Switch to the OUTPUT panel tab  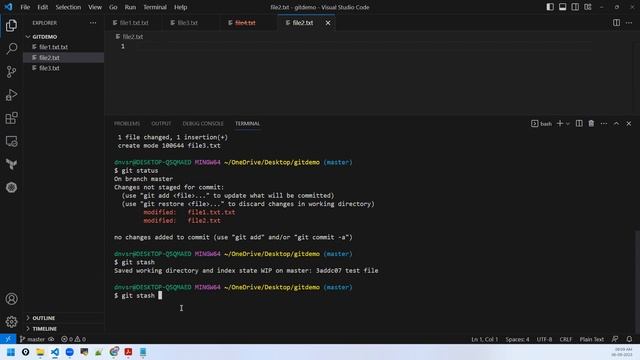161,123
